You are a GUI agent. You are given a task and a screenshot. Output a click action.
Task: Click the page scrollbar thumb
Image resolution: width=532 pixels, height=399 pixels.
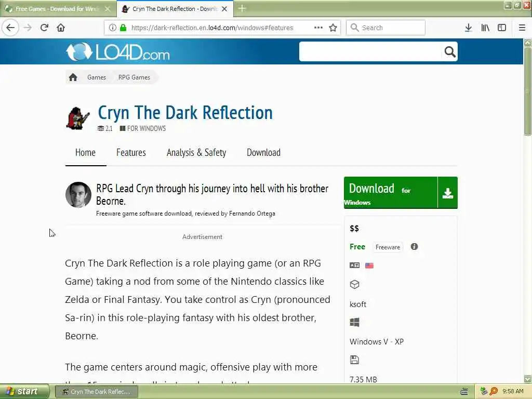click(x=527, y=91)
